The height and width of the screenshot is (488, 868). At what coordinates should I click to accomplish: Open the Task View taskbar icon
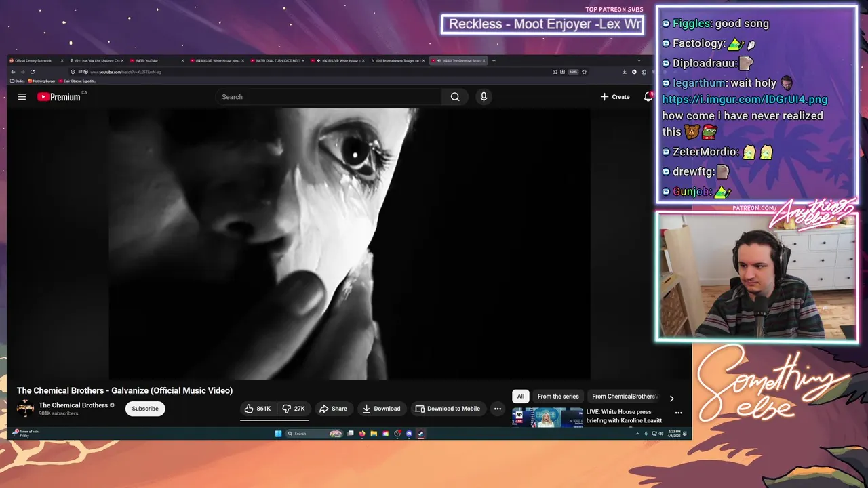coord(351,434)
